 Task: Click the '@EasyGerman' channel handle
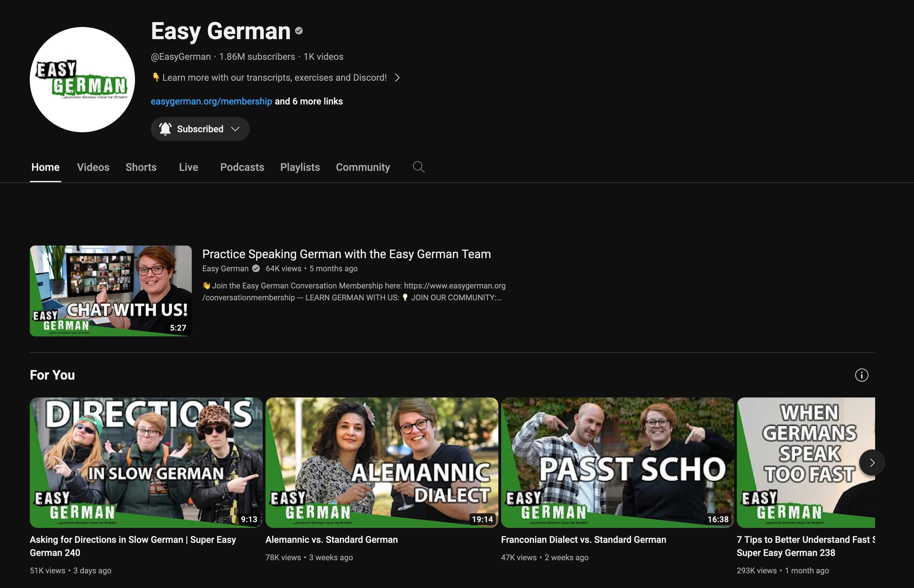click(x=181, y=57)
